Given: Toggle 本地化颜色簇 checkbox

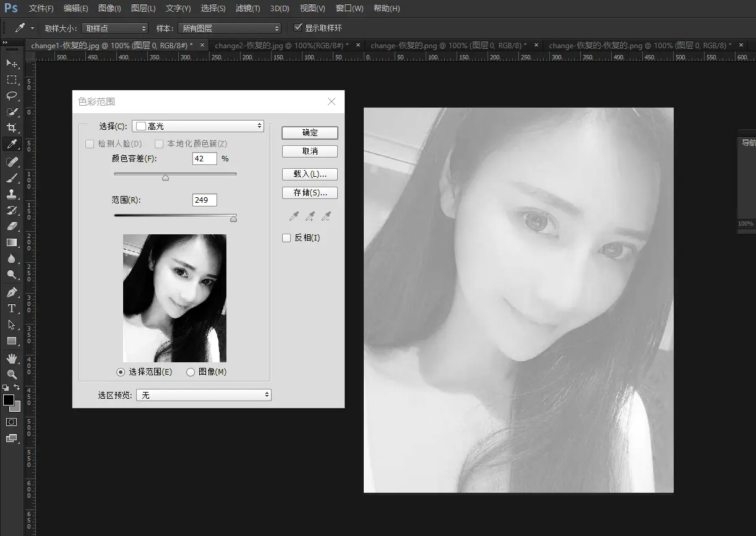Looking at the screenshot, I should pos(159,144).
